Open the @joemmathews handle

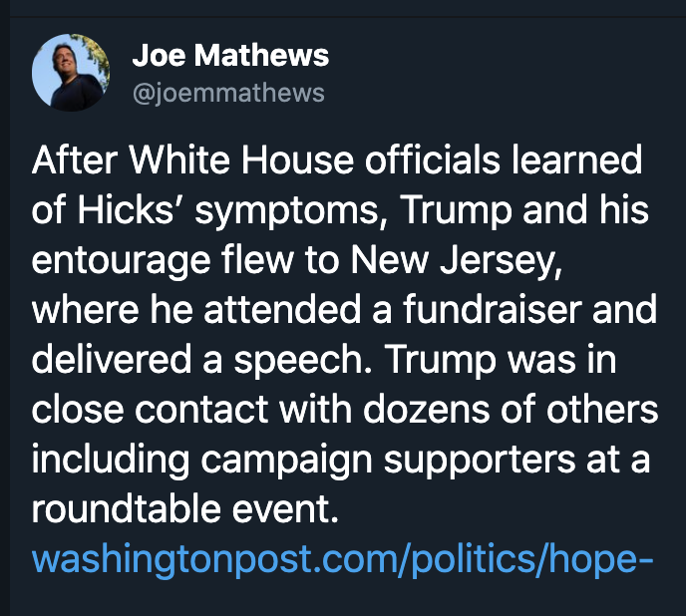228,93
